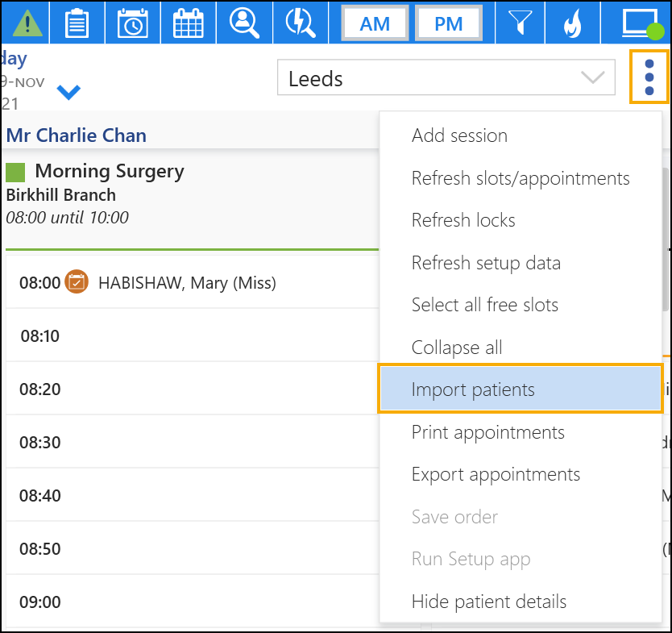Screen dimensions: 672x633
Task: Expand the date chevron arrow
Action: 69,93
